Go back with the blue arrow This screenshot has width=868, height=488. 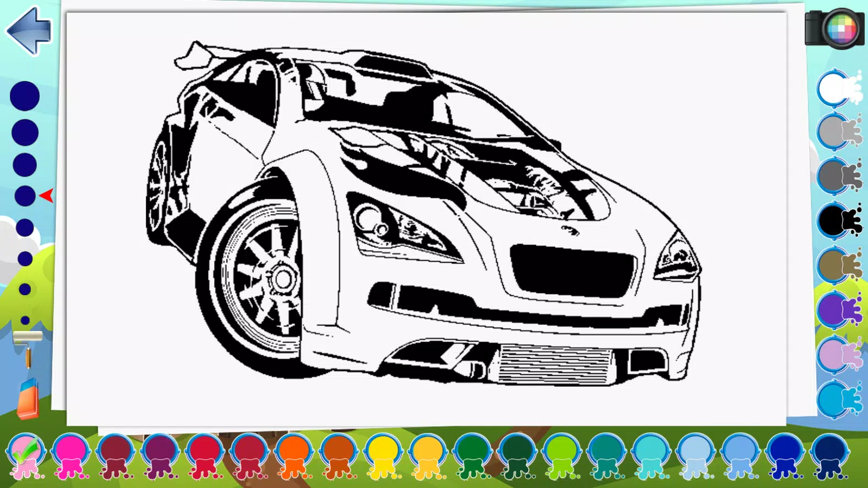coord(29,31)
